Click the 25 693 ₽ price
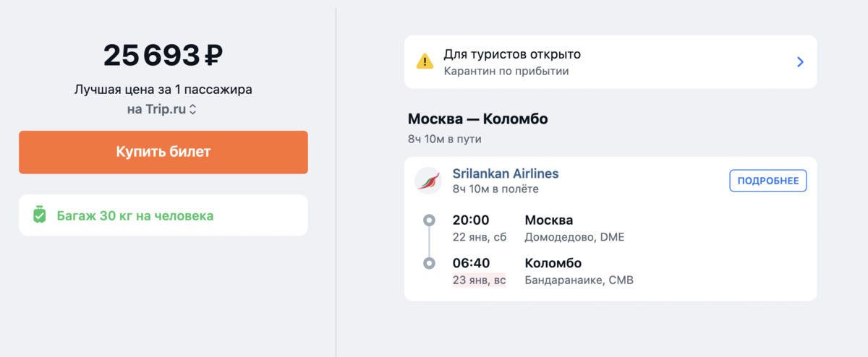The width and height of the screenshot is (868, 357). tap(163, 55)
